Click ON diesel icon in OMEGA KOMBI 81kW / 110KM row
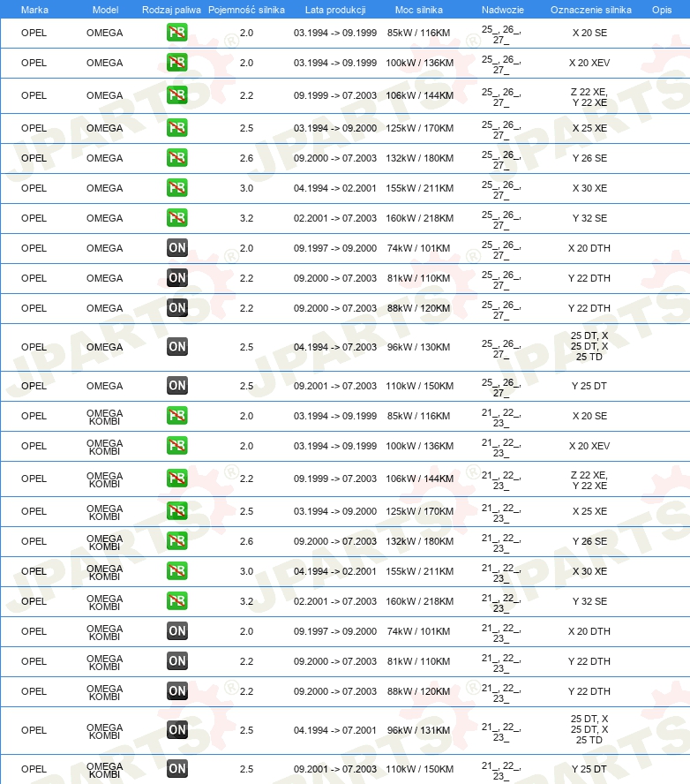The image size is (690, 784). pyautogui.click(x=176, y=661)
